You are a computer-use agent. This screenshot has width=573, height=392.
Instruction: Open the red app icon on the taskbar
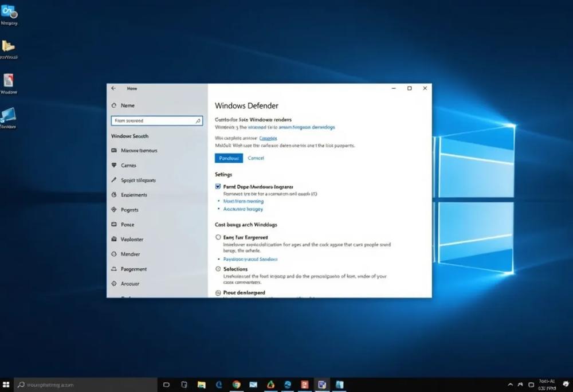305,385
